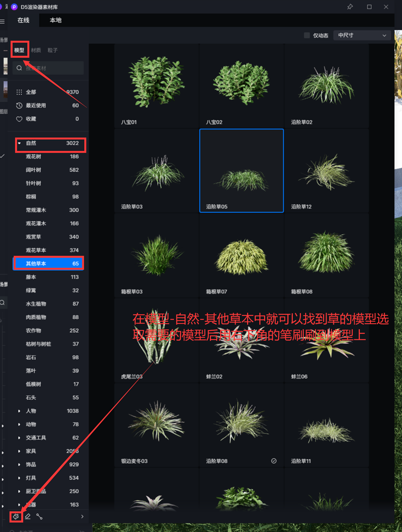The width and height of the screenshot is (402, 532).
Task: Expand the 灯具 category
Action: click(x=19, y=478)
